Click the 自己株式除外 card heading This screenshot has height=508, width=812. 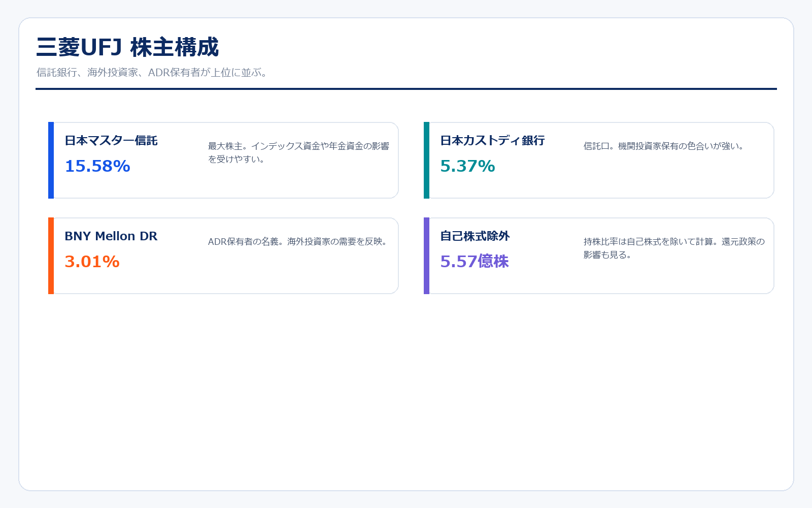click(x=475, y=236)
